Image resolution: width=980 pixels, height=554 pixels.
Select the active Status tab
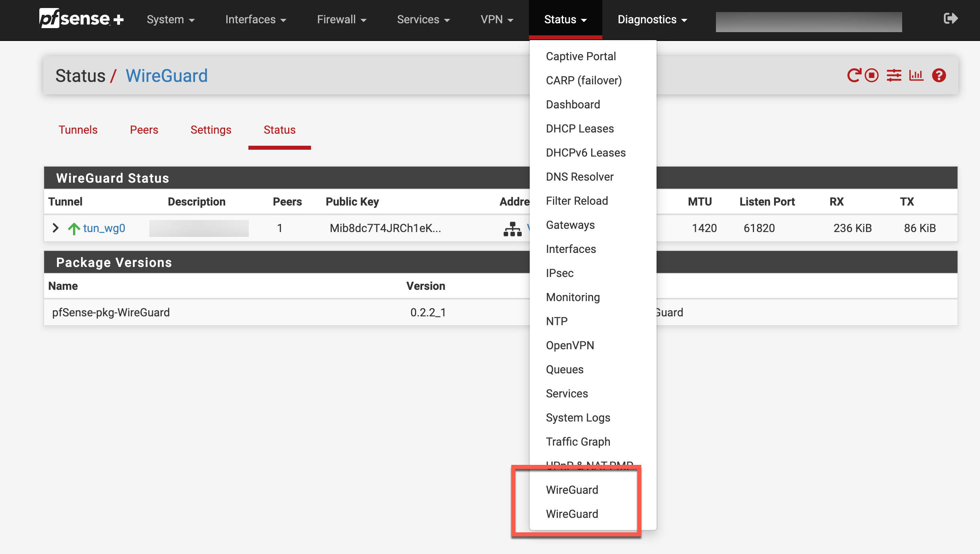click(279, 130)
